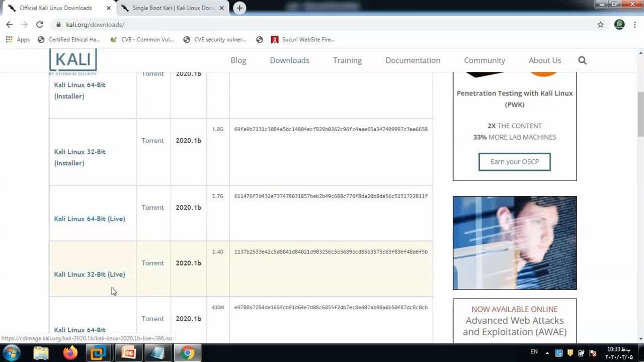The image size is (644, 362).
Task: Bookmark this page with the star icon
Action: pos(600,25)
